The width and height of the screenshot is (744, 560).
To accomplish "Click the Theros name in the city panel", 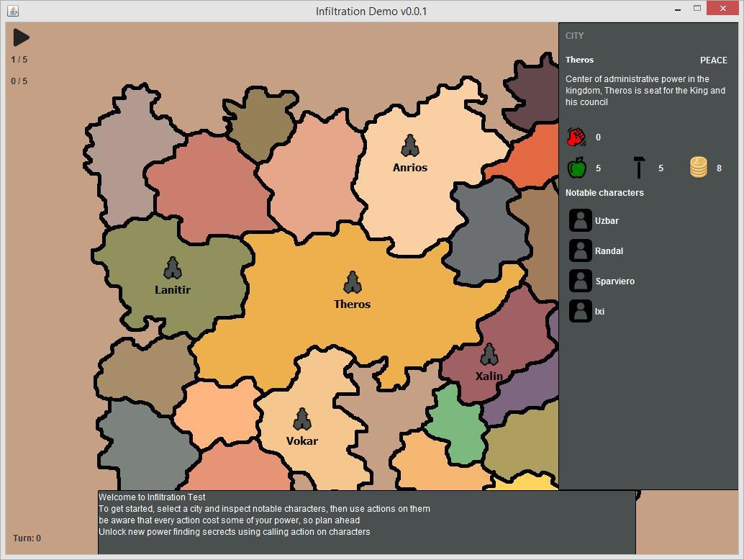I will 579,60.
